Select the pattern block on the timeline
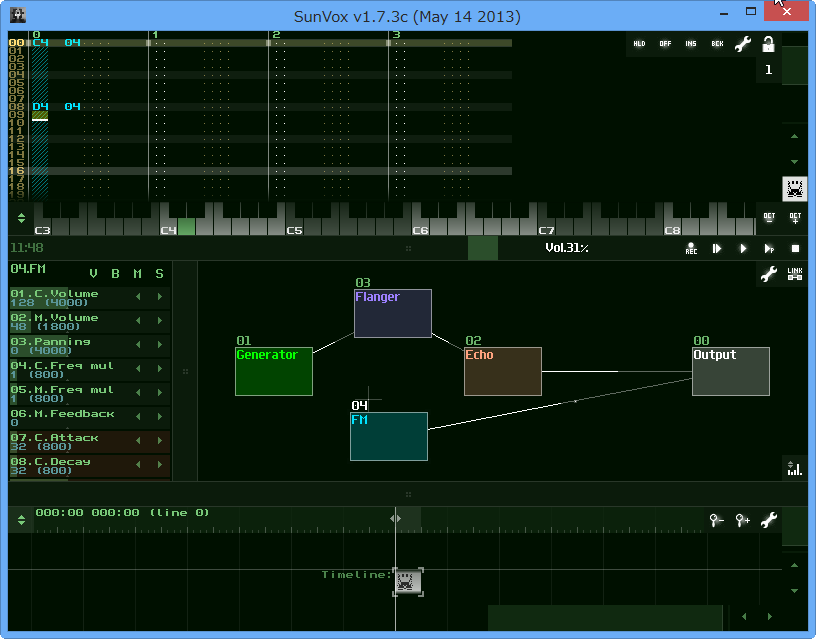Image resolution: width=816 pixels, height=639 pixels. click(407, 581)
